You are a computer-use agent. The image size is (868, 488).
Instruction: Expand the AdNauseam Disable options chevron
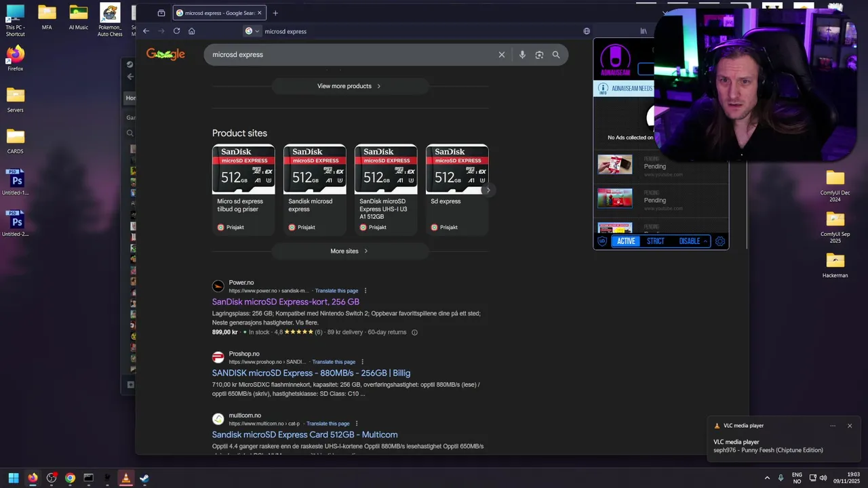point(705,241)
